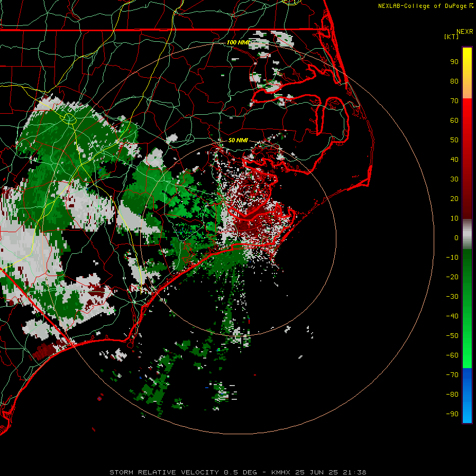Select the -90 knot scale value
476x476 pixels.
452,414
